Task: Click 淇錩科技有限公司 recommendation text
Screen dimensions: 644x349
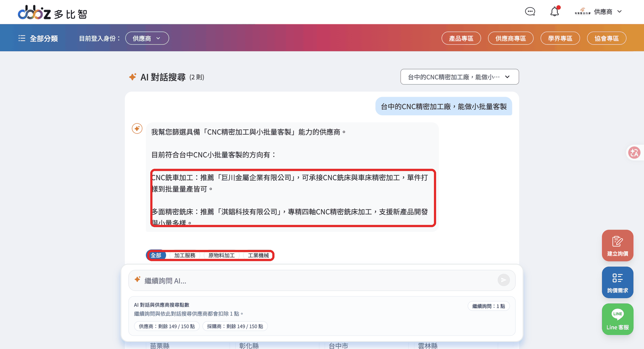Action: (x=249, y=212)
